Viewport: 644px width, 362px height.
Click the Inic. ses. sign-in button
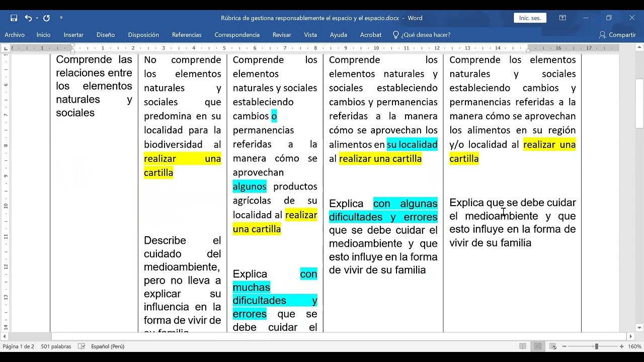coord(530,18)
